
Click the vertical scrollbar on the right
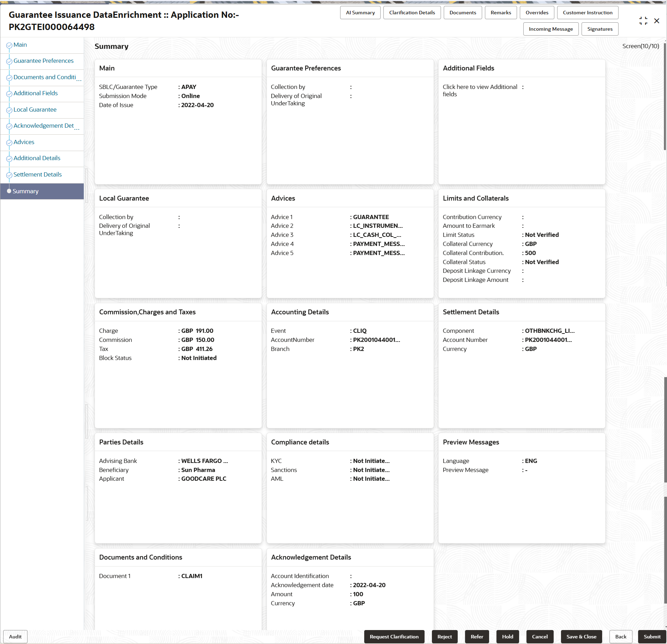tap(665, 97)
